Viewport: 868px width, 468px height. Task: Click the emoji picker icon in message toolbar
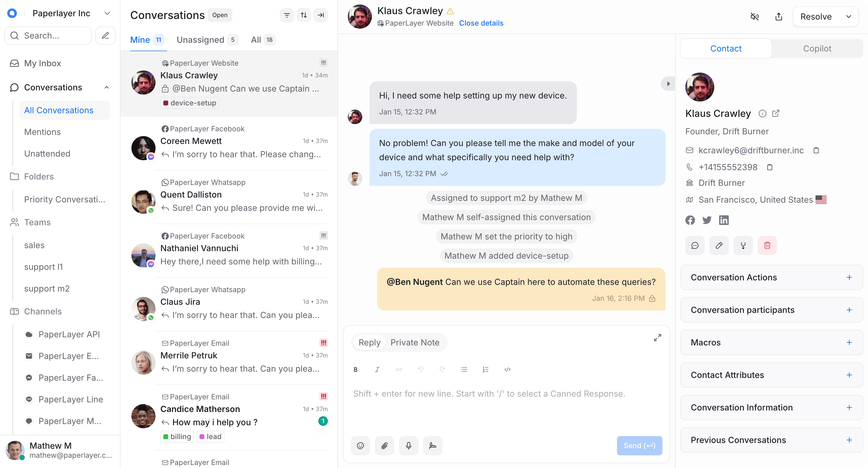pos(360,445)
